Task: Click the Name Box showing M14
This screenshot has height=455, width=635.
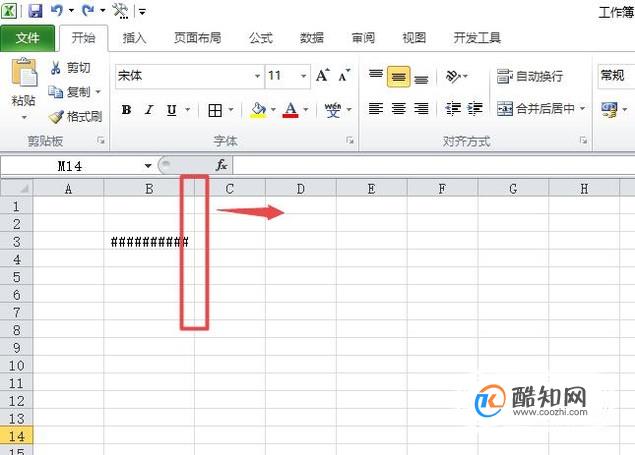Action: pos(70,166)
